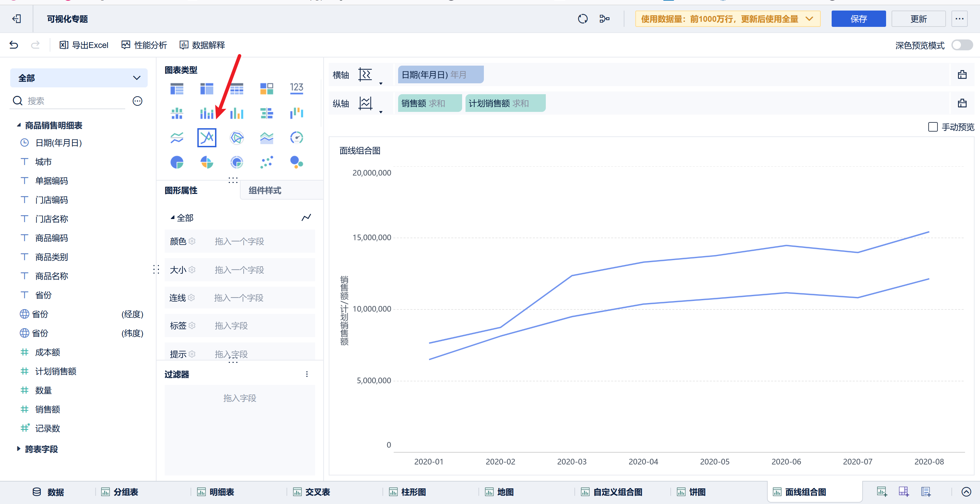The width and height of the screenshot is (980, 504).
Task: Open the 全部 field category dropdown
Action: tap(79, 78)
